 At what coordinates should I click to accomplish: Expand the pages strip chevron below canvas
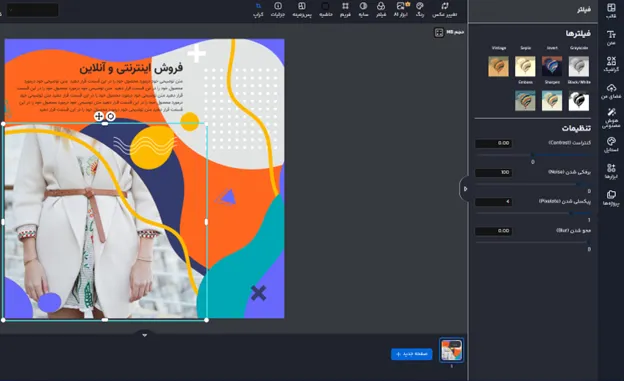[144, 335]
